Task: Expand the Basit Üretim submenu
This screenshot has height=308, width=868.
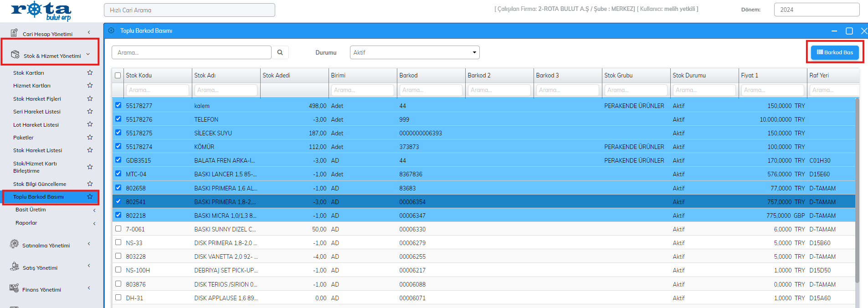Action: coord(55,210)
